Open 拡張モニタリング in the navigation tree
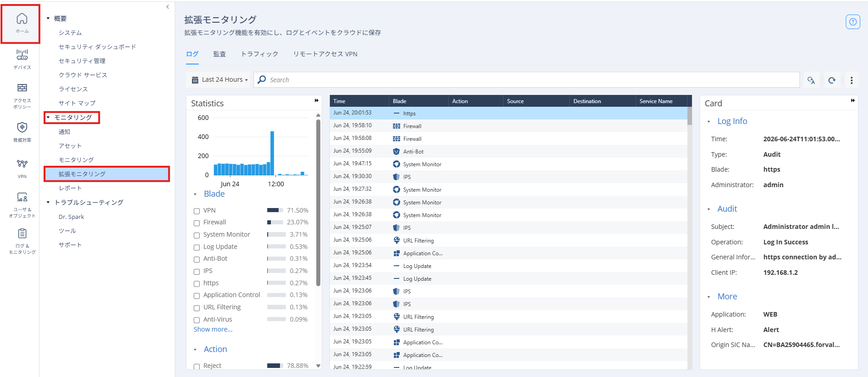This screenshot has height=377, width=868. coord(107,174)
